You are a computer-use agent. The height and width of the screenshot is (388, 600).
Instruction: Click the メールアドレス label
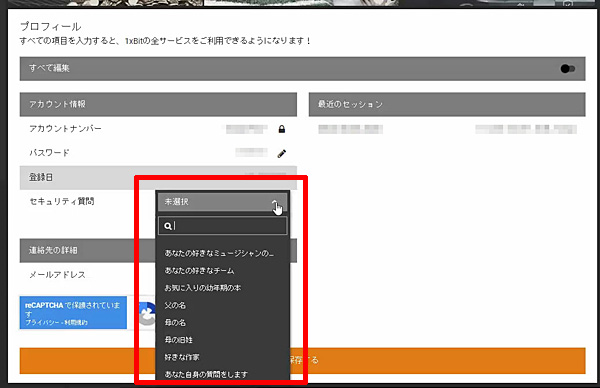(x=57, y=274)
